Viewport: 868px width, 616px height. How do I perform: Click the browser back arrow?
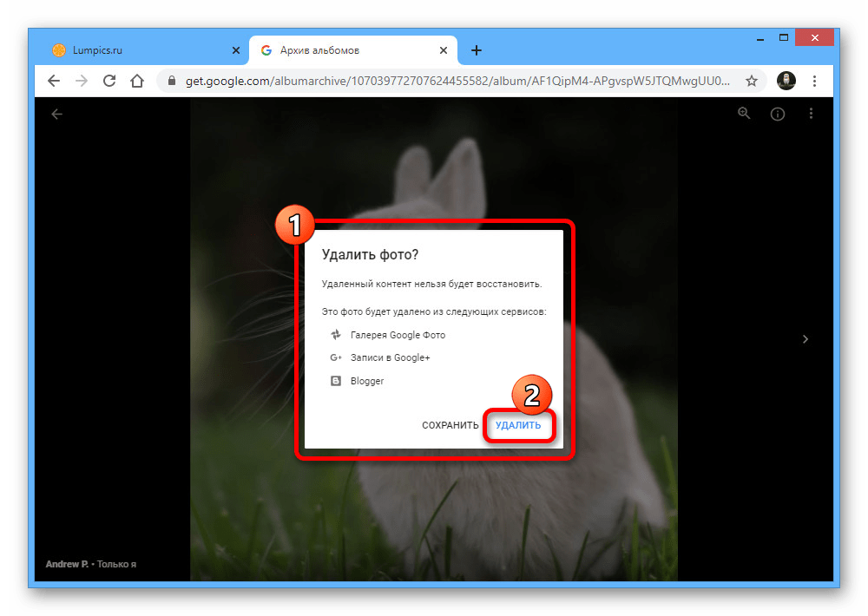(x=54, y=81)
